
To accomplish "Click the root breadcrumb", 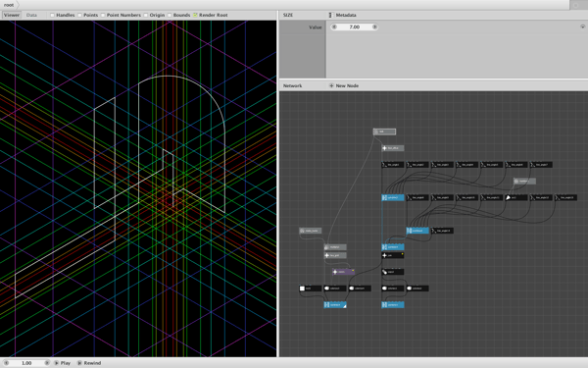I will (9, 5).
